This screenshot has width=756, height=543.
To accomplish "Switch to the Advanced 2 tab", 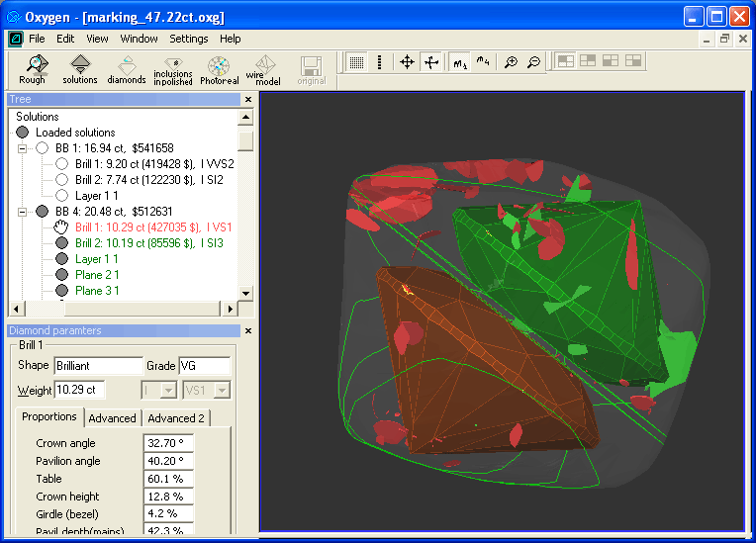I will [175, 418].
